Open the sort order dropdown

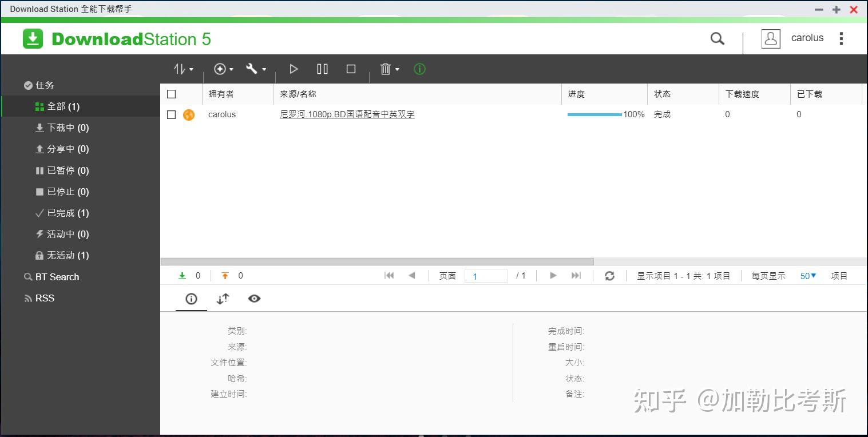(183, 69)
